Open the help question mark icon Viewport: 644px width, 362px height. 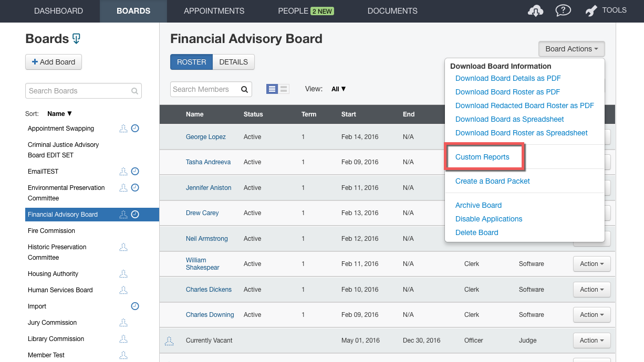[563, 10]
